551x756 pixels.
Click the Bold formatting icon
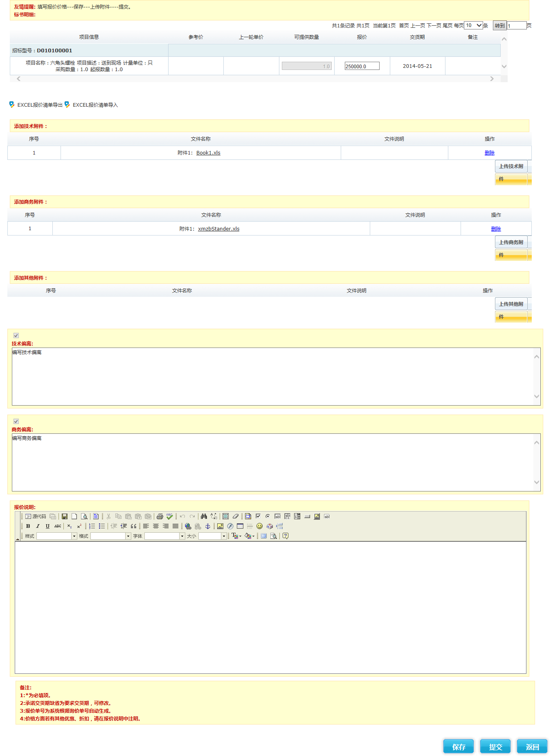[28, 526]
